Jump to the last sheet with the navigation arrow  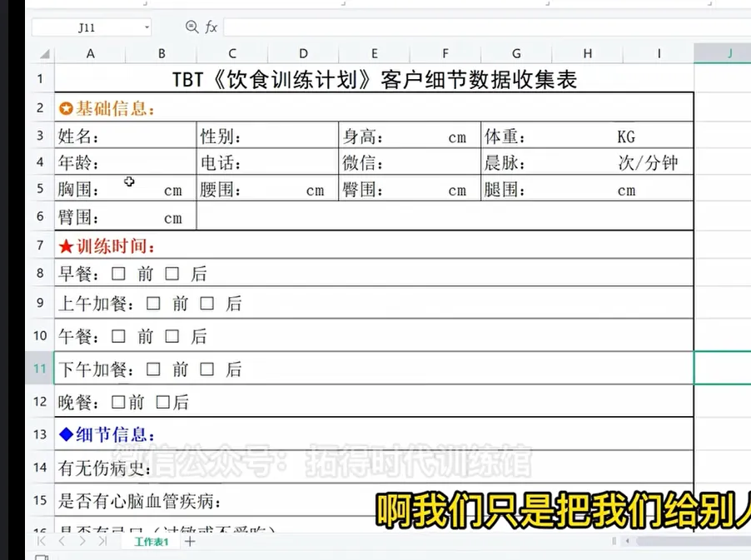click(x=102, y=542)
